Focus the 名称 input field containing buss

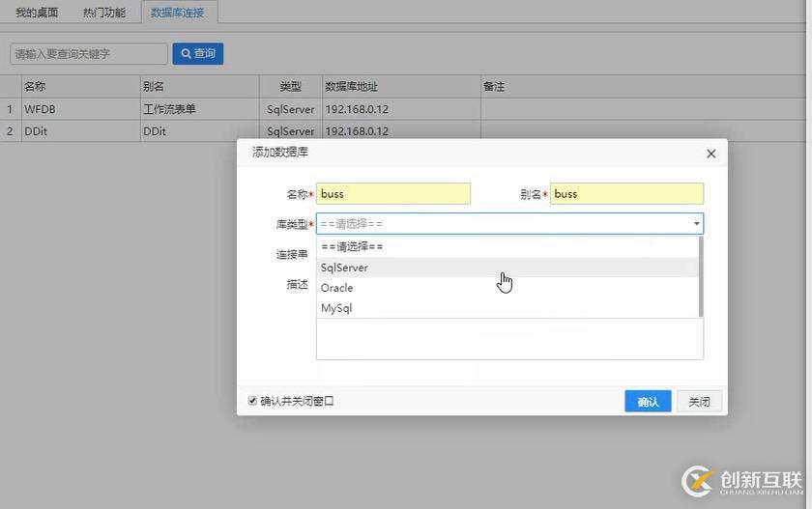(x=393, y=194)
